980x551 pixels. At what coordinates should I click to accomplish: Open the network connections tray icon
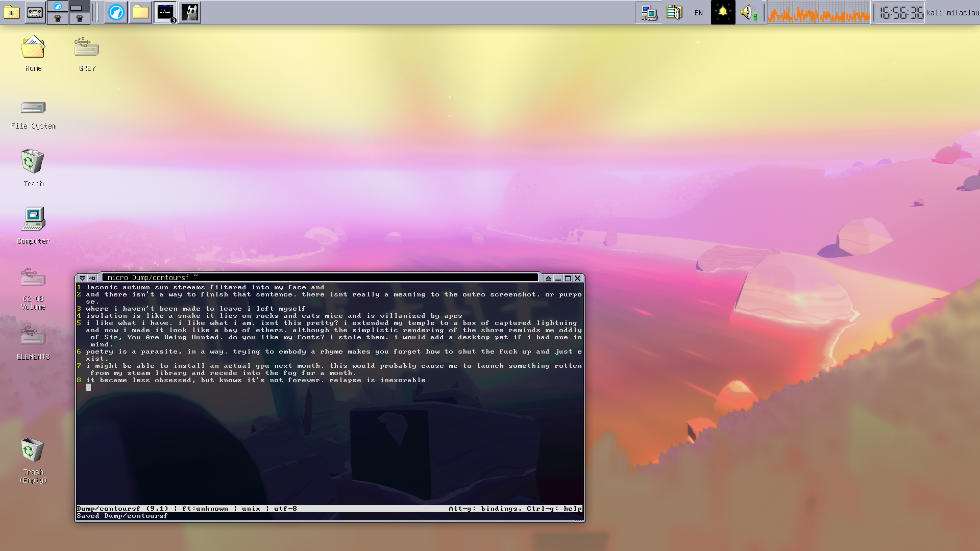tap(649, 12)
